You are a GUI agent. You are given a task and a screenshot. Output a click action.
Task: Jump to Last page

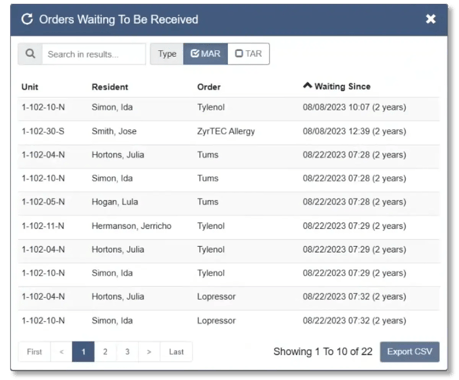click(176, 352)
